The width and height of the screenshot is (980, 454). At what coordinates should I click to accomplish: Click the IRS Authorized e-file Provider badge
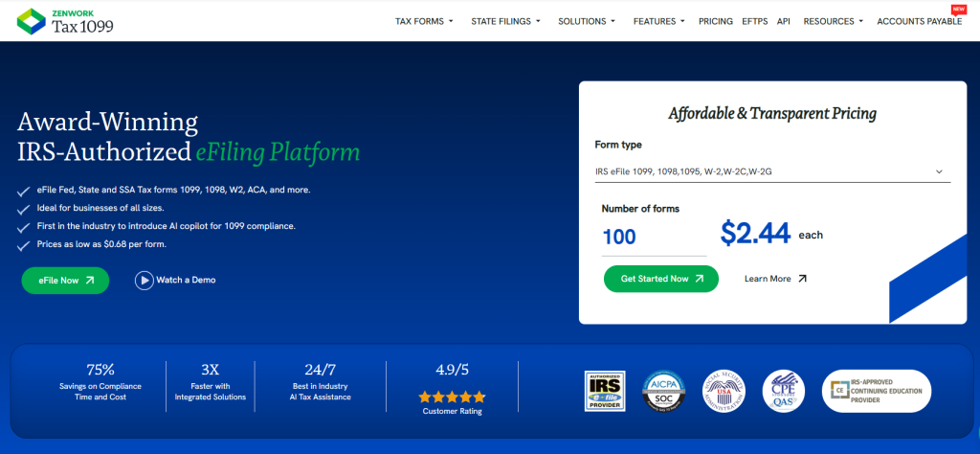605,391
